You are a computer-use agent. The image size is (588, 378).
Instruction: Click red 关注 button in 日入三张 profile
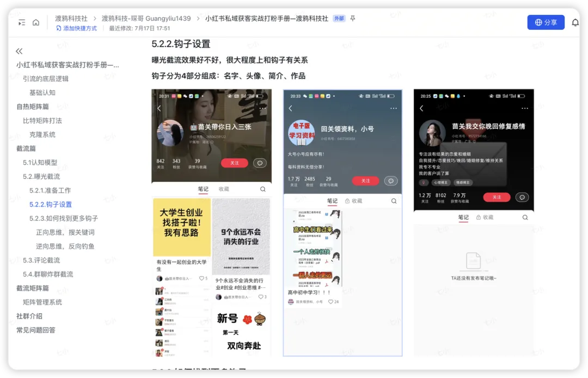(234, 163)
